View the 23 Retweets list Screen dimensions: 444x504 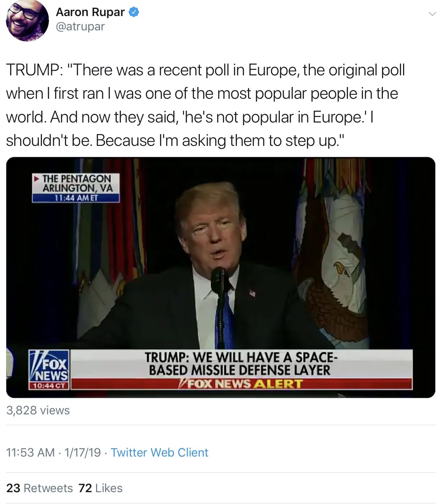(x=39, y=488)
